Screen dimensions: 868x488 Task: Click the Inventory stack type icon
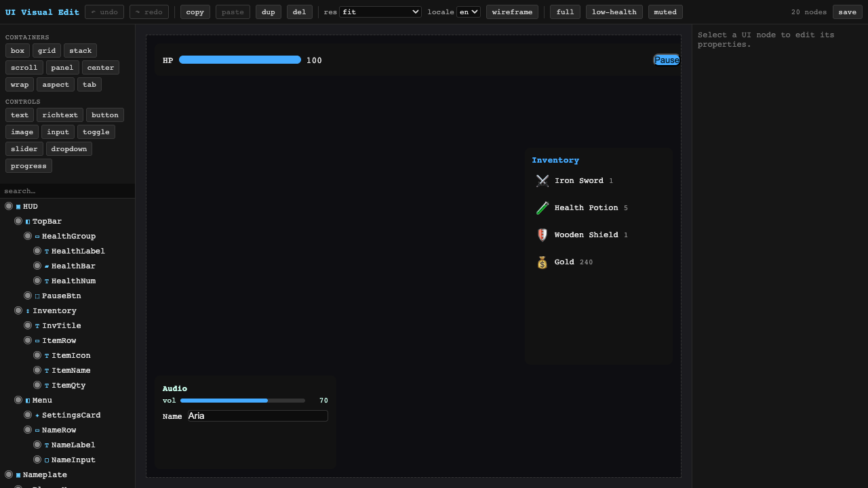tap(28, 311)
